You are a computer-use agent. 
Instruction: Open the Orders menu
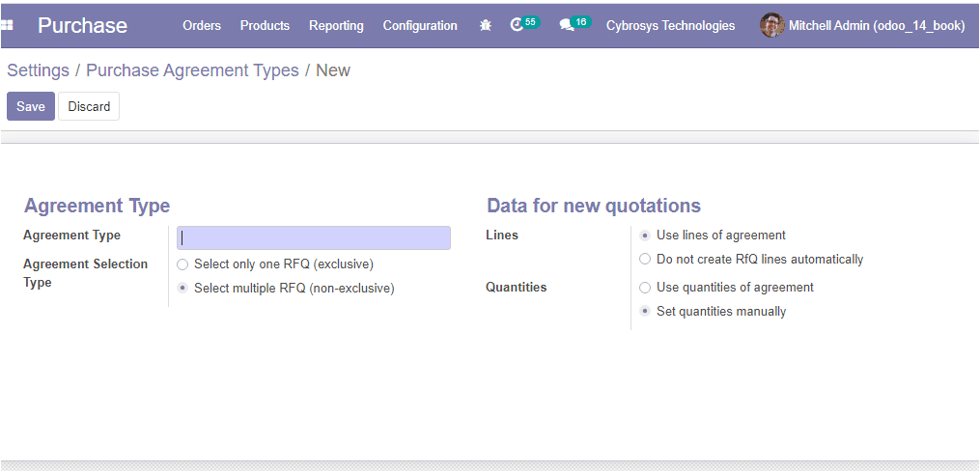(202, 26)
